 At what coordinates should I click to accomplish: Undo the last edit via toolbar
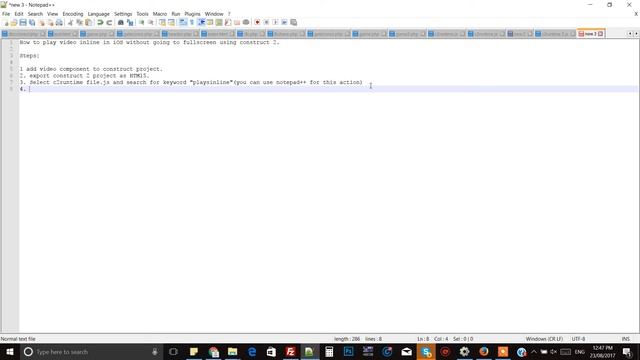pos(100,22)
